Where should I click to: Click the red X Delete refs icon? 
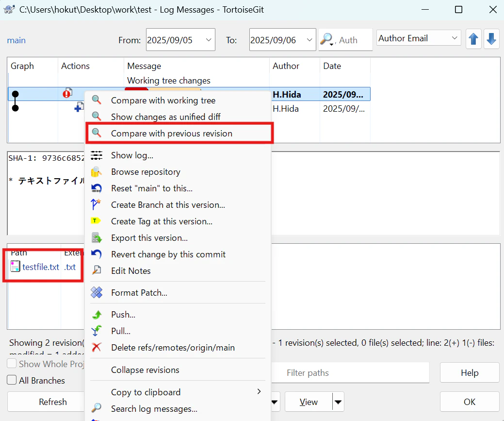pos(97,347)
